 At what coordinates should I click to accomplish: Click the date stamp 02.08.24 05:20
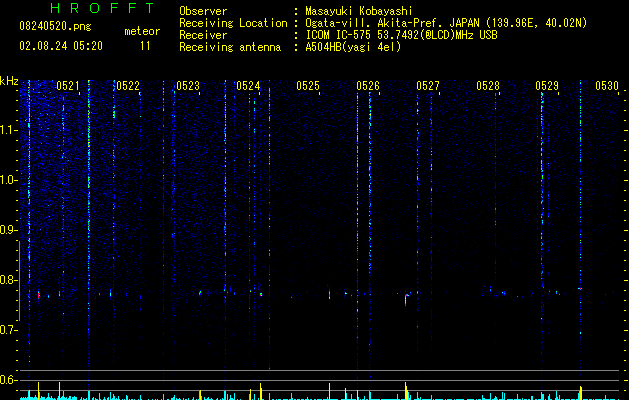click(61, 46)
